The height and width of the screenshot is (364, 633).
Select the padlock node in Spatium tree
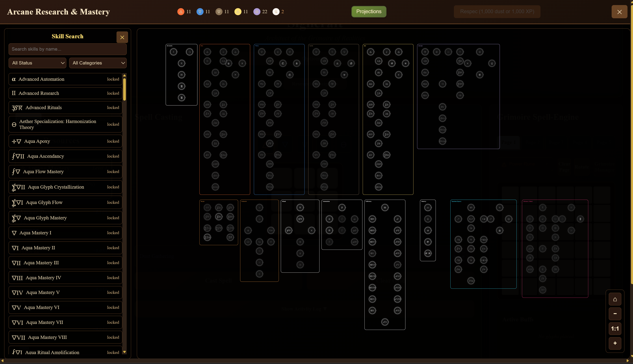(499, 230)
